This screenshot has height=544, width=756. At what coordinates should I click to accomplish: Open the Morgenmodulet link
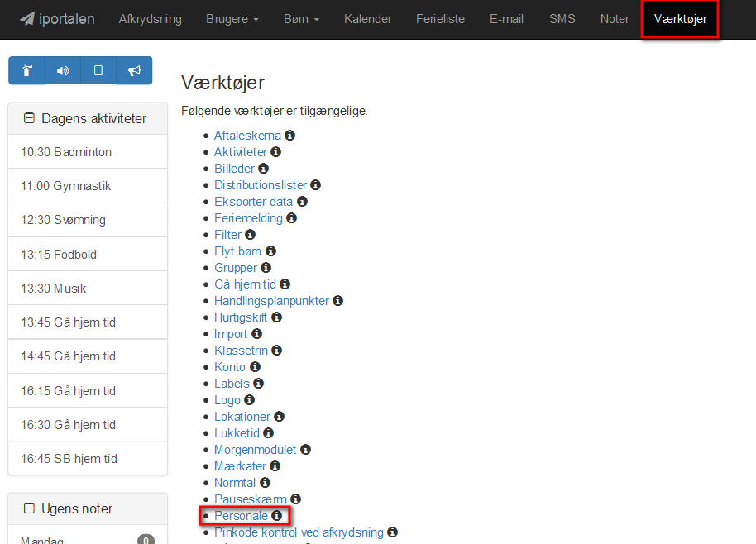coord(255,450)
